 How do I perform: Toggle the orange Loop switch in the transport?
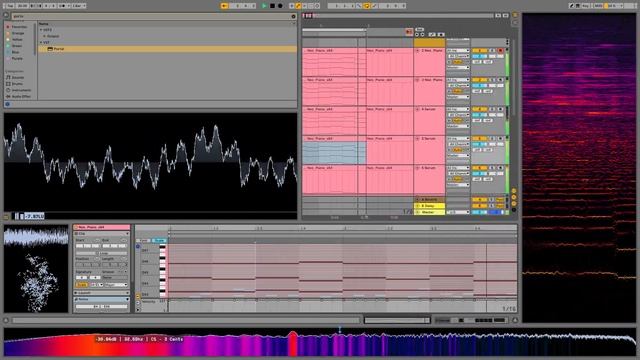(367, 6)
